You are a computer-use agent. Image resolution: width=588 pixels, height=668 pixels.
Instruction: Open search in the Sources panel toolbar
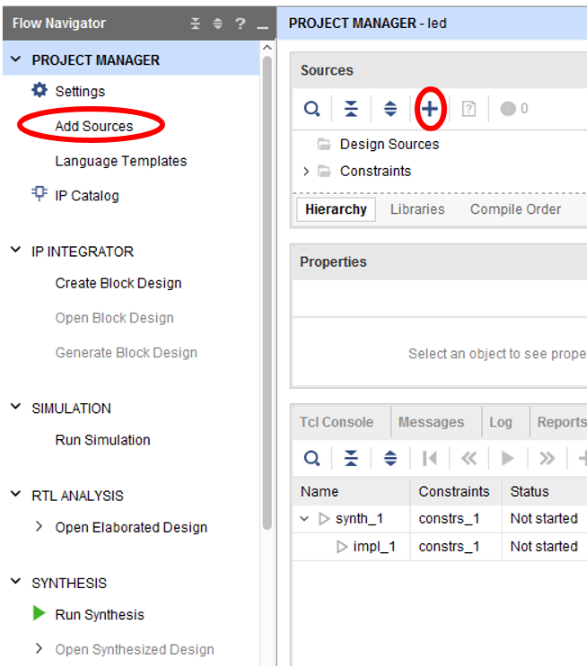pos(311,109)
